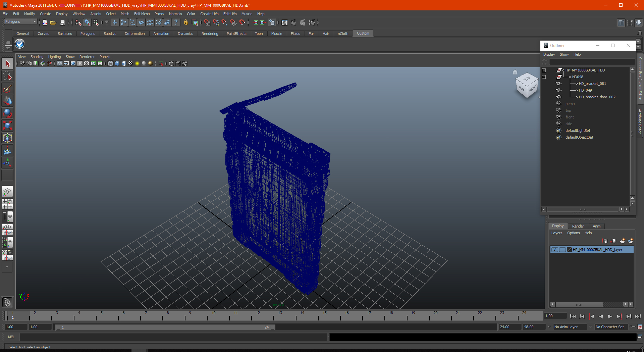Go to the start of playback range
This screenshot has height=352, width=644.
coord(573,316)
